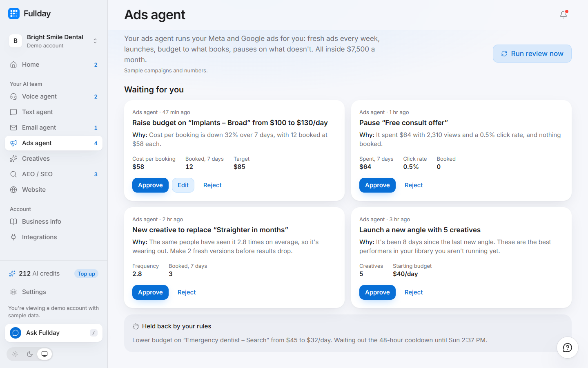Open Text agent page
Image resolution: width=588 pixels, height=368 pixels.
coord(54,112)
